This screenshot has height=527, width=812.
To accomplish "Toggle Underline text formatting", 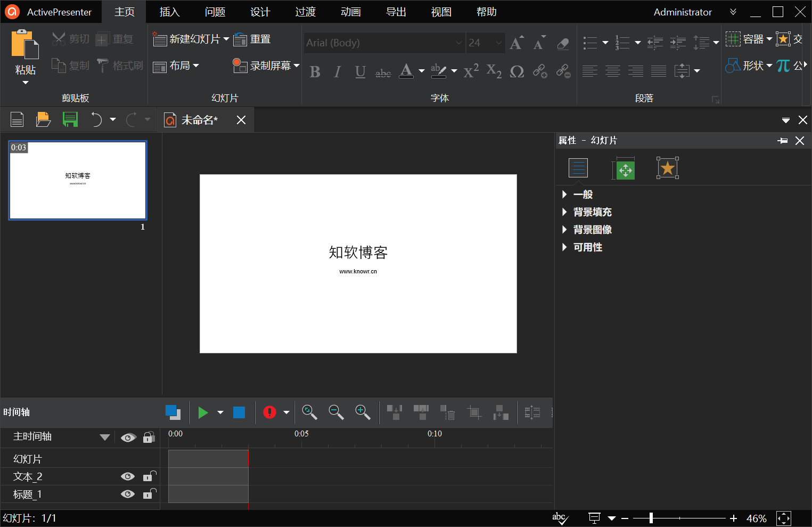I will pyautogui.click(x=360, y=71).
